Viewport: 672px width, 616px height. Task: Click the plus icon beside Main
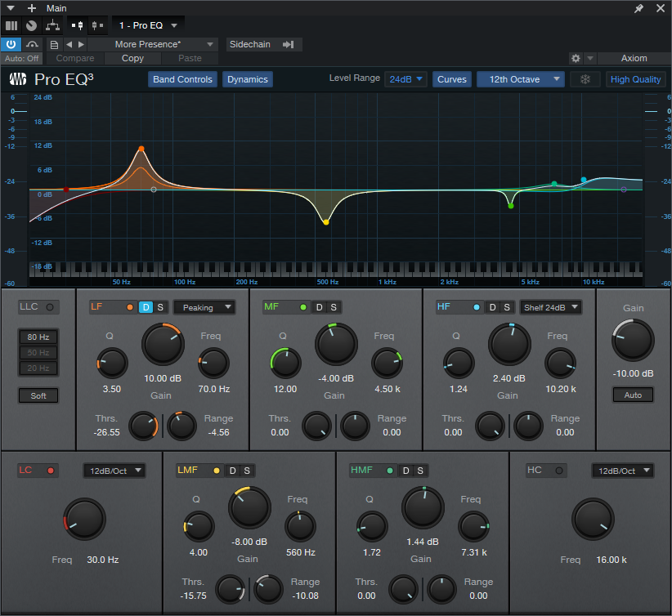[x=32, y=8]
